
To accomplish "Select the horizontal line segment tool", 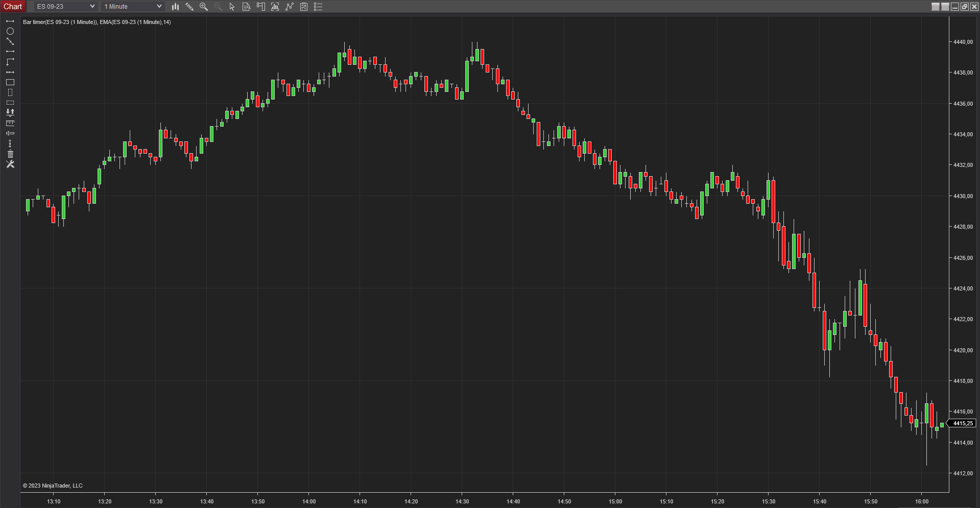I will tap(10, 52).
